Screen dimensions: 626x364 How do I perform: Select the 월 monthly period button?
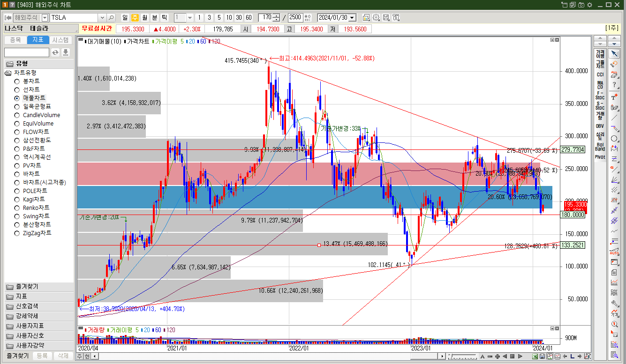point(144,17)
